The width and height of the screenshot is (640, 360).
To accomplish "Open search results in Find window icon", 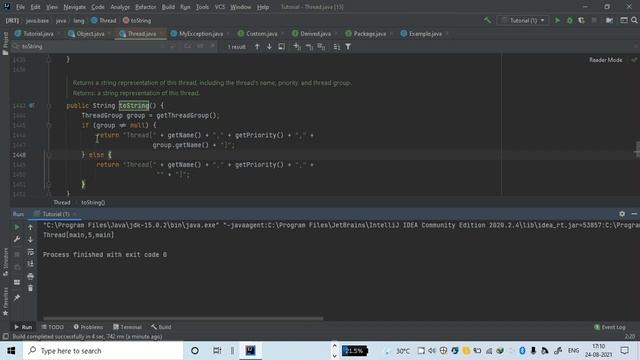I will (282, 47).
